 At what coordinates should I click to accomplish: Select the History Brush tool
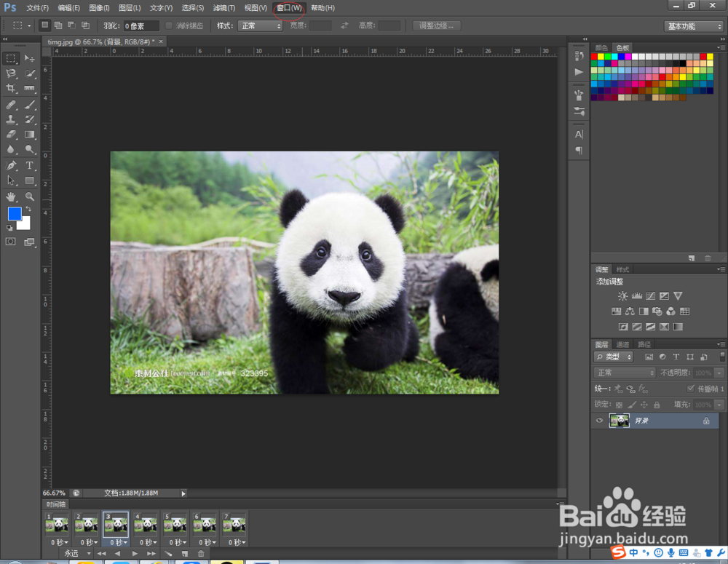click(29, 119)
